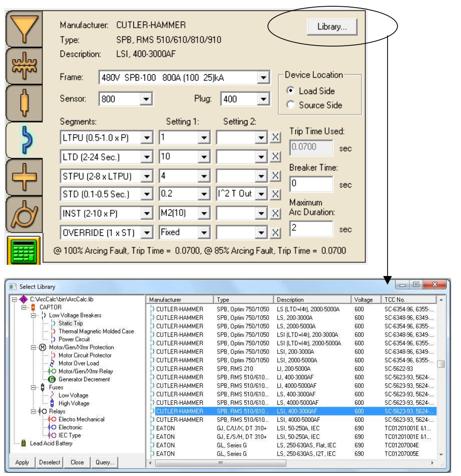This screenshot has width=461, height=476.
Task: Sort by Manufacturer column header
Action: coord(180,300)
